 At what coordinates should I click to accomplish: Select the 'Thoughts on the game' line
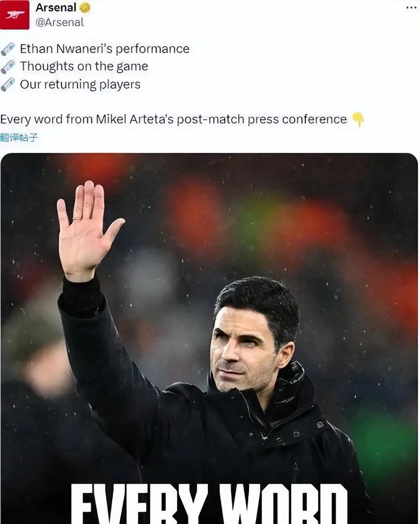tap(84, 66)
